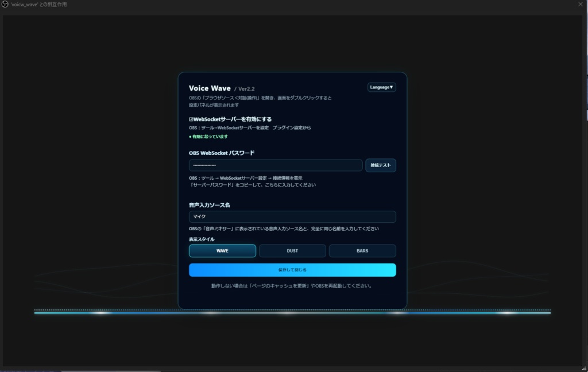Click the 接続テスト button

[381, 165]
